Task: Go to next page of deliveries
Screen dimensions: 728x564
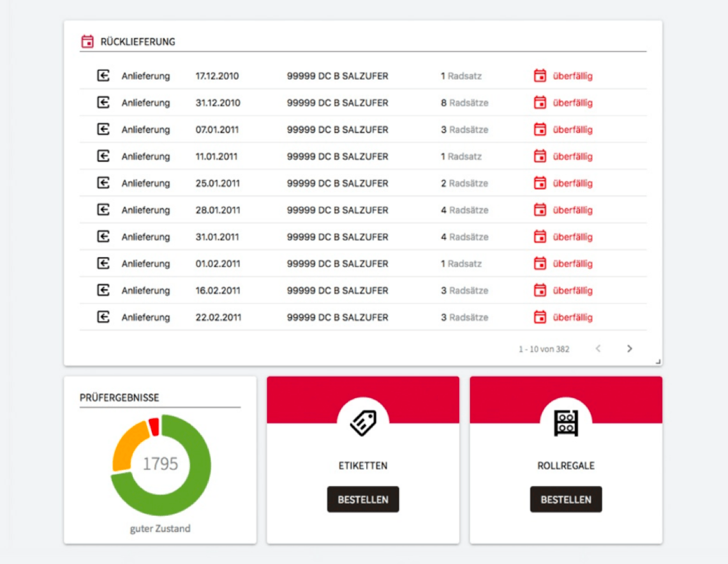Action: 630,348
